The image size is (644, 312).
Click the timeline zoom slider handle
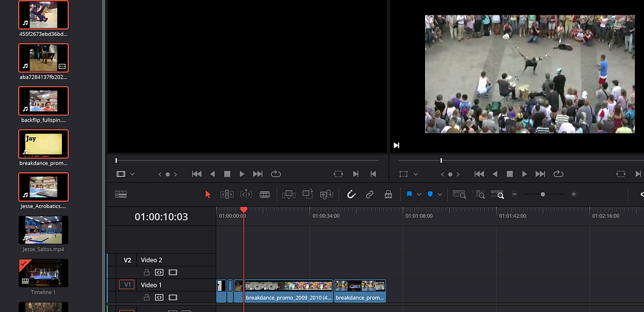pyautogui.click(x=543, y=194)
